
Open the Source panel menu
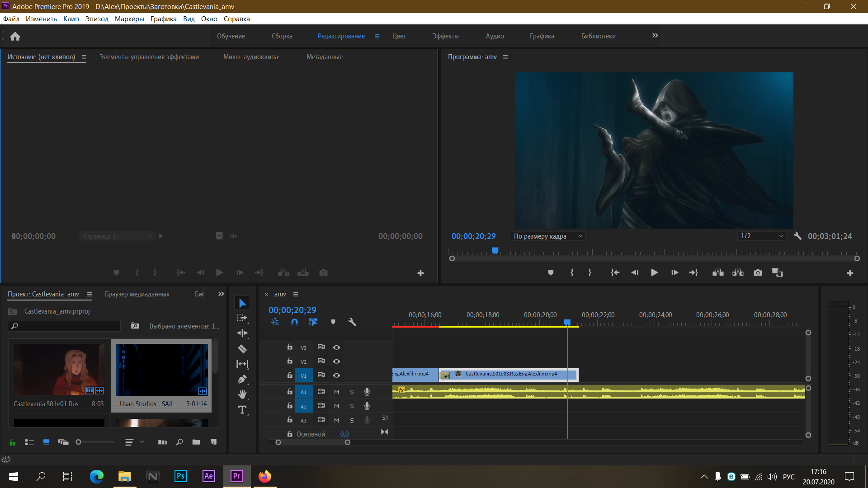click(x=84, y=57)
